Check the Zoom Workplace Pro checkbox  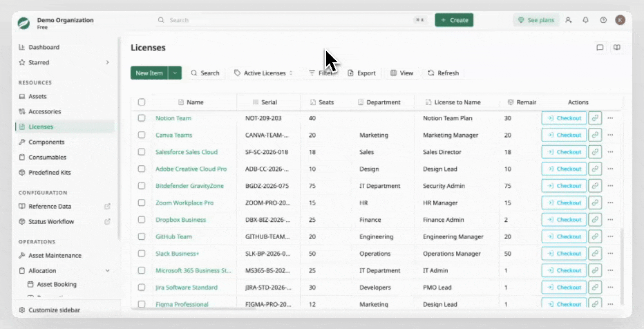coord(142,203)
